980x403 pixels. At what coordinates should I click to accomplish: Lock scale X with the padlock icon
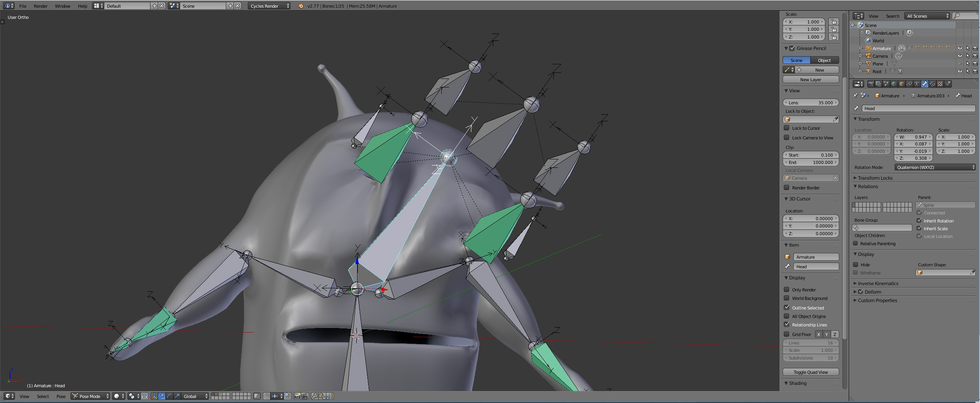[x=833, y=22]
